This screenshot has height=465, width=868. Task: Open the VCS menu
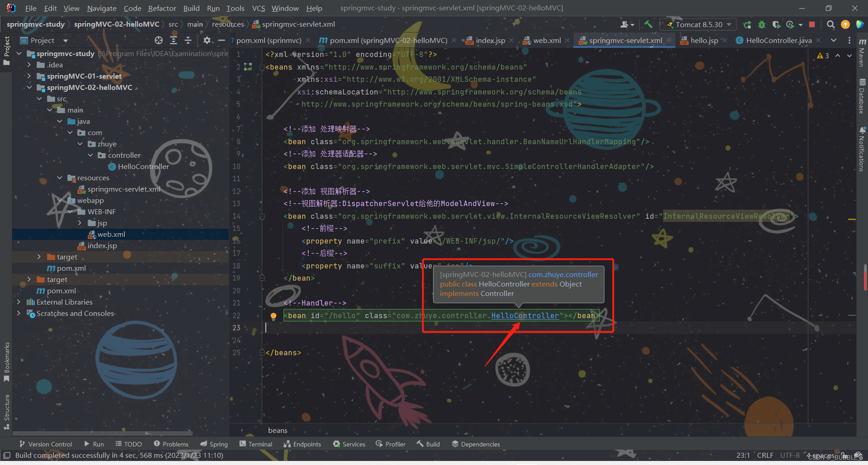(259, 8)
